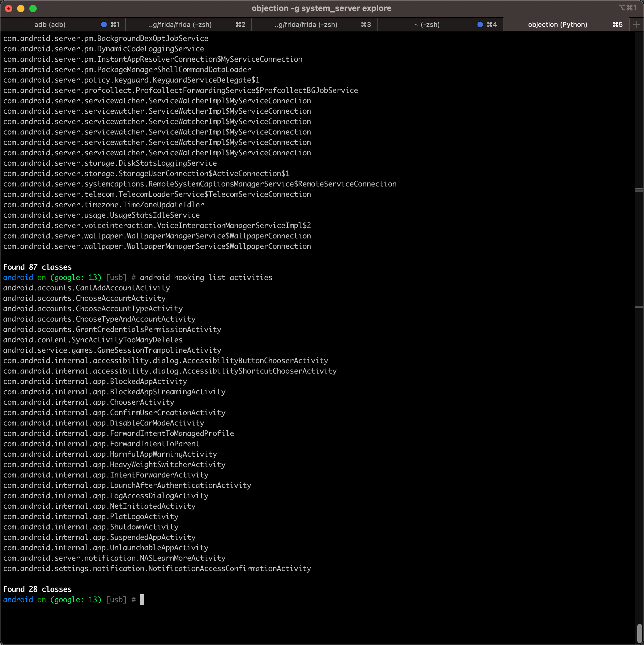The width and height of the screenshot is (644, 645).
Task: Click android.accounts.ChooseAccountTypeActivity line
Action: (x=93, y=308)
